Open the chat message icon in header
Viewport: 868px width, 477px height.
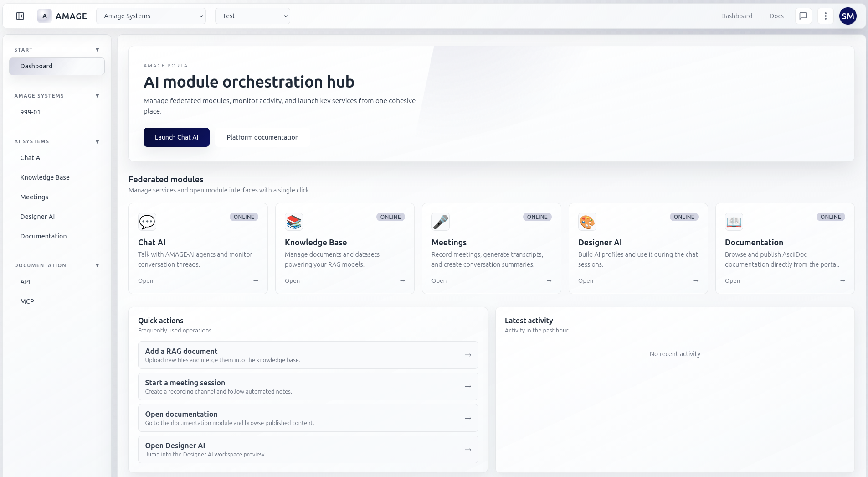pyautogui.click(x=803, y=16)
